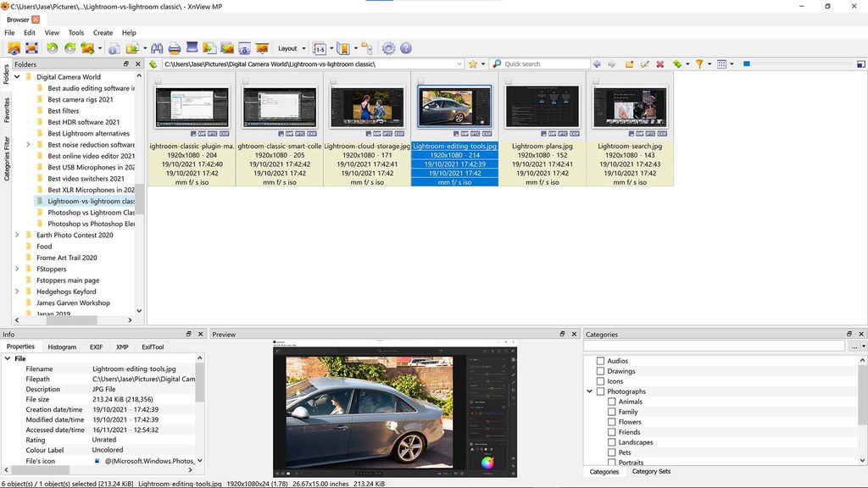Open the Find tool (binoculars icon)

tap(159, 48)
